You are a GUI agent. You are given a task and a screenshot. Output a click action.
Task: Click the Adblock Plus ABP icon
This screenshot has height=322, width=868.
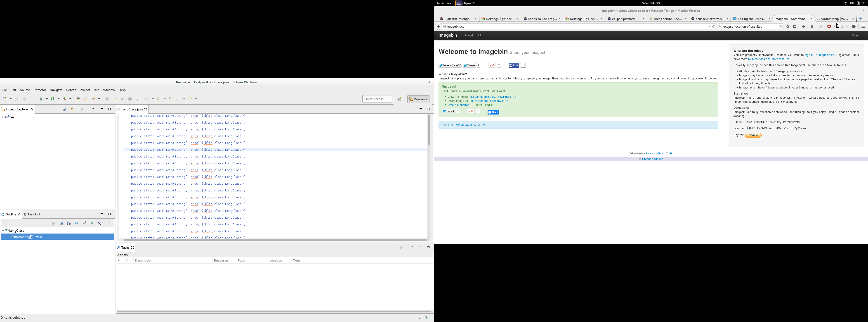(829, 26)
